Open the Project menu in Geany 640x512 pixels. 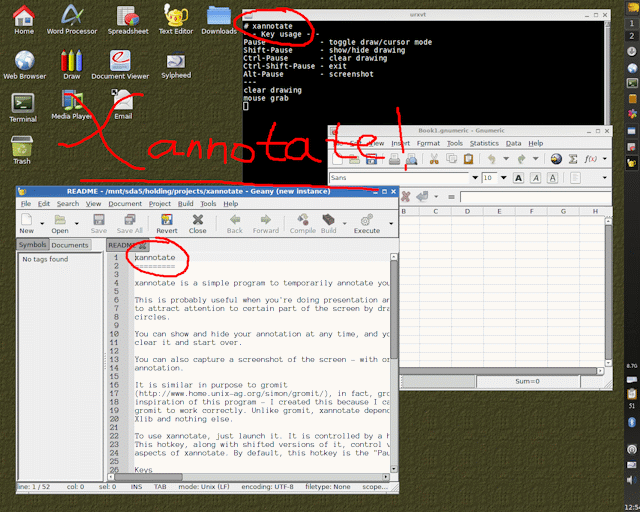[x=159, y=203]
